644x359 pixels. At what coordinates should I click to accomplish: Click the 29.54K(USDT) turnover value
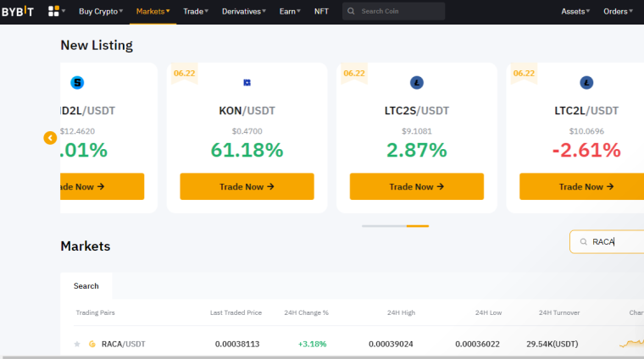pyautogui.click(x=552, y=344)
